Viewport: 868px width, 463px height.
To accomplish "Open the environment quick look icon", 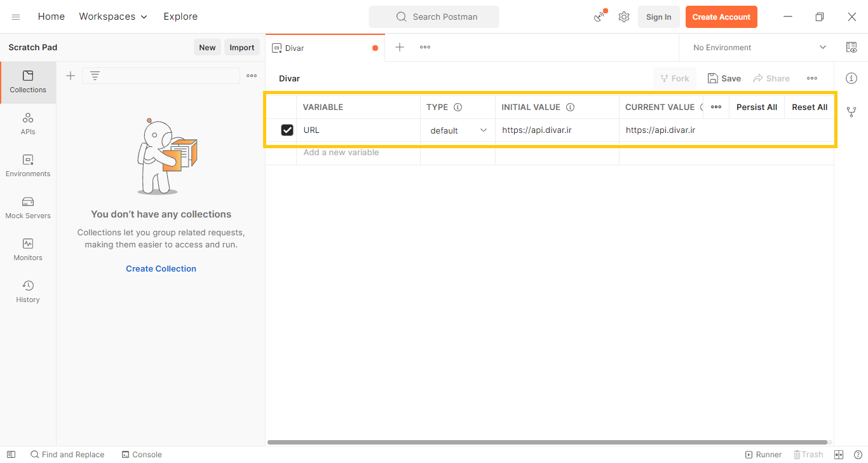I will click(851, 47).
